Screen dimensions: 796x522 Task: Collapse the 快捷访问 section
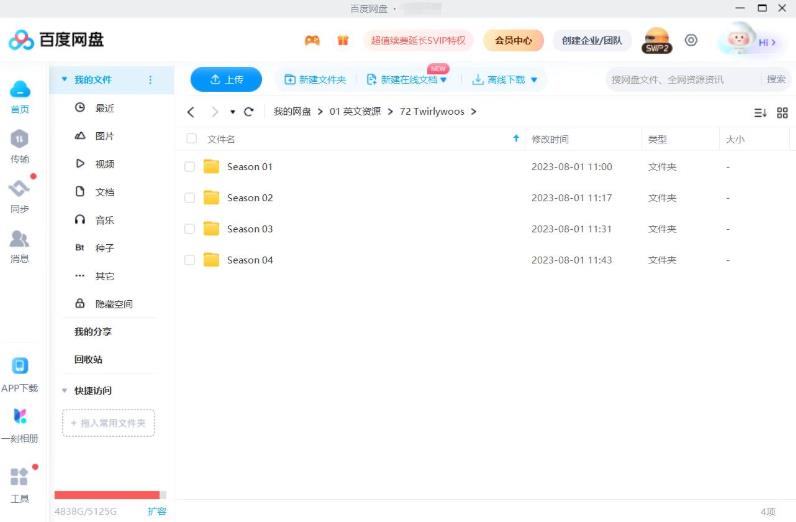click(x=64, y=390)
